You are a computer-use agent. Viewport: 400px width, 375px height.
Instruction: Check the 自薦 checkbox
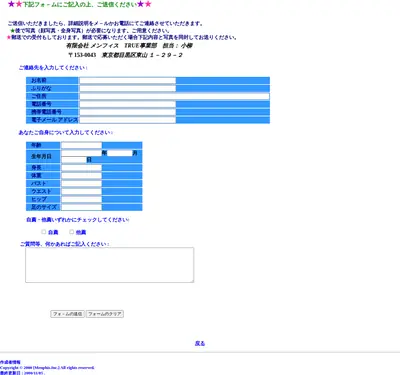point(44,232)
